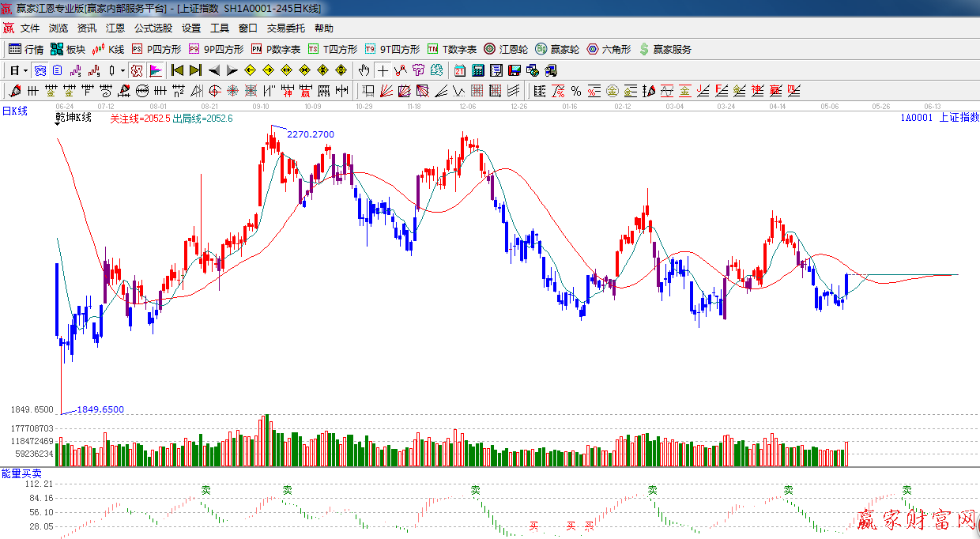This screenshot has height=539, width=980.
Task: Jump to the first bar with skip-start arrow
Action: [x=177, y=70]
